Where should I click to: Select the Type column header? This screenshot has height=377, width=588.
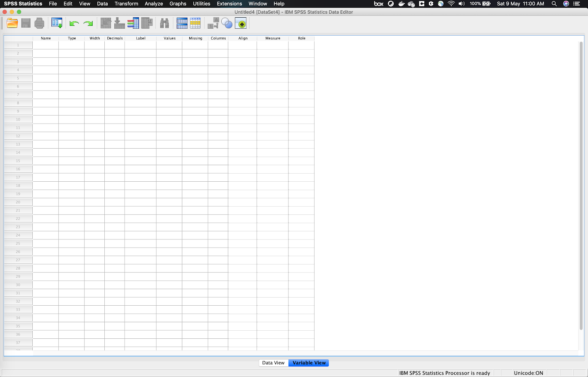point(72,38)
